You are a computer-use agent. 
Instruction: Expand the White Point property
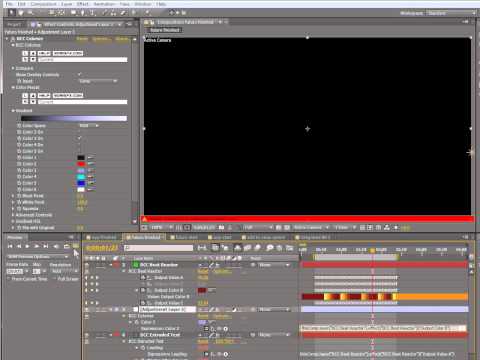13,202
